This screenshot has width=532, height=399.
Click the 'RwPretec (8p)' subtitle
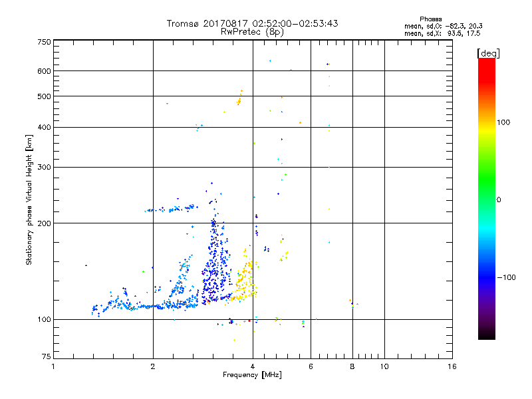click(252, 32)
